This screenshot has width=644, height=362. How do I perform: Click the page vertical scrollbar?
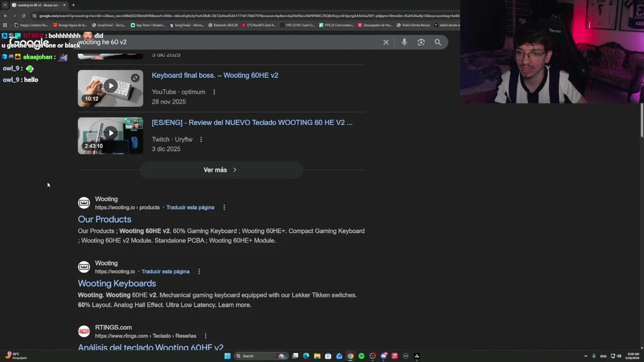[641, 120]
